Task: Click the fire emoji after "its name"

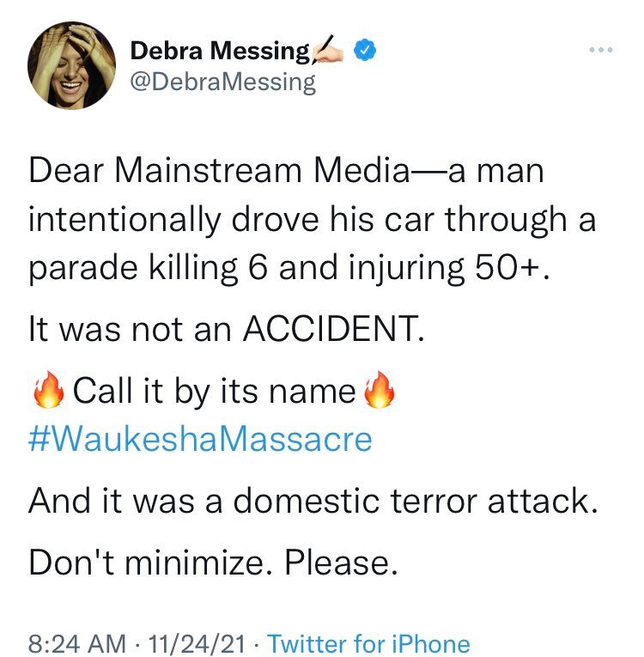Action: 379,392
